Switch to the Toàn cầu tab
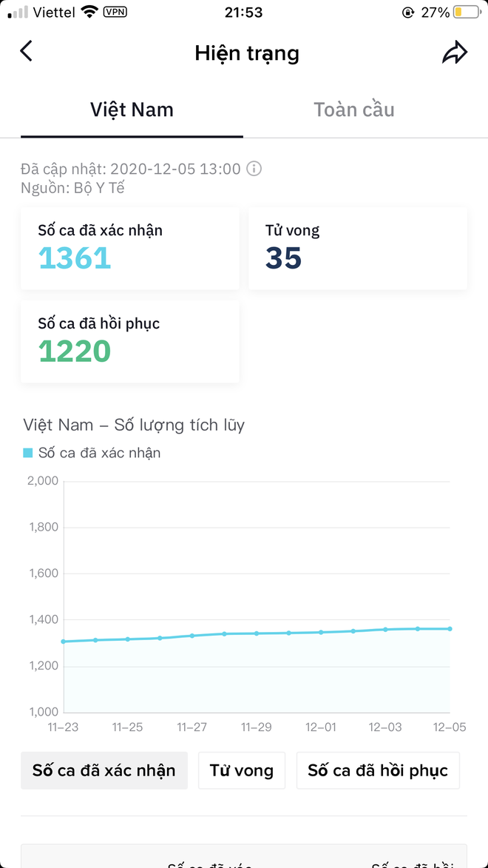The height and width of the screenshot is (868, 488). tap(354, 110)
